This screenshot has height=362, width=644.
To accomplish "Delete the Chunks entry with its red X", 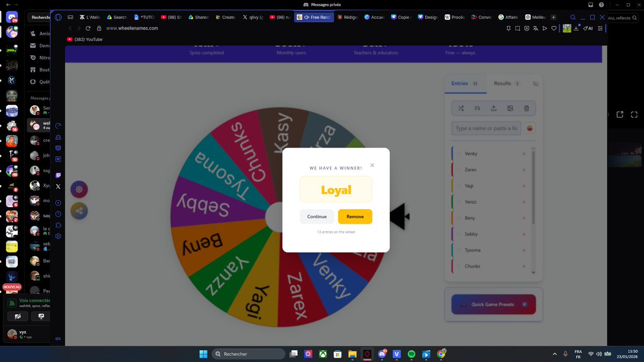I will (x=524, y=267).
